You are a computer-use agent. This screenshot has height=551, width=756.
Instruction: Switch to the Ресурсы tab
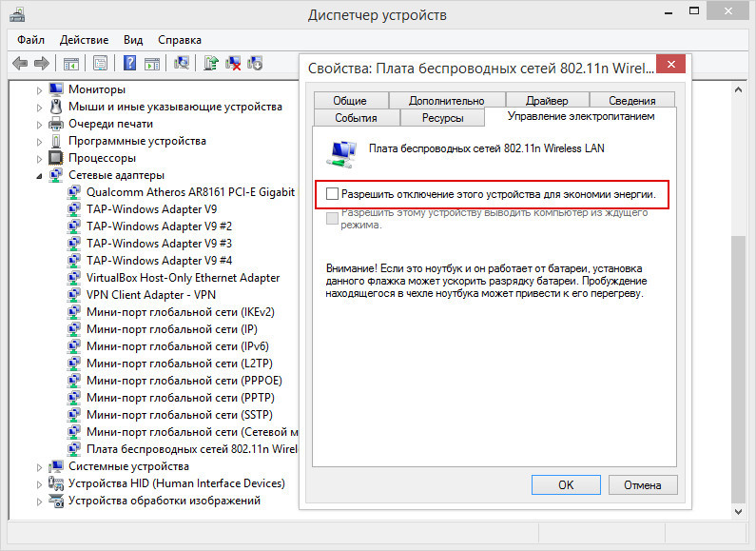click(442, 118)
